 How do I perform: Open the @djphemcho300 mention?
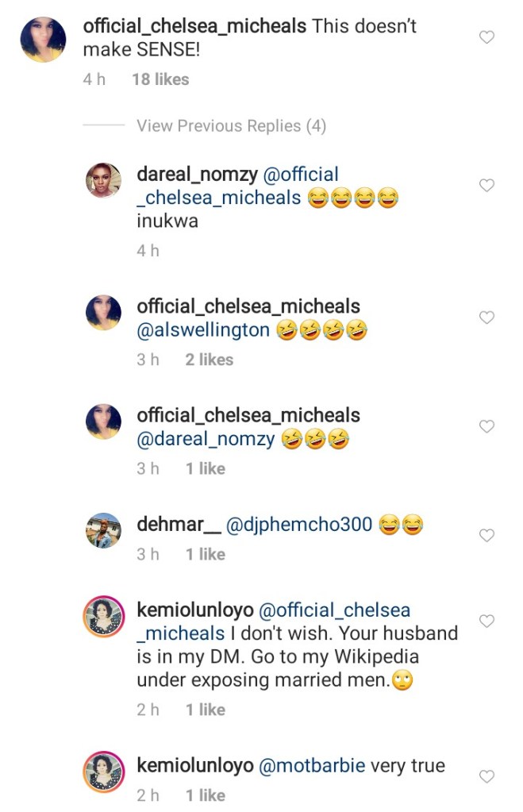pos(299,525)
